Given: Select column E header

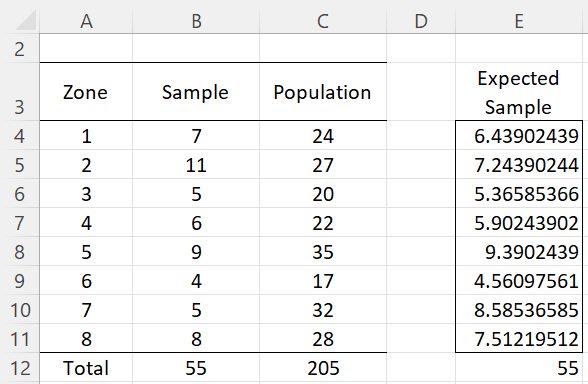Looking at the screenshot, I should [519, 21].
